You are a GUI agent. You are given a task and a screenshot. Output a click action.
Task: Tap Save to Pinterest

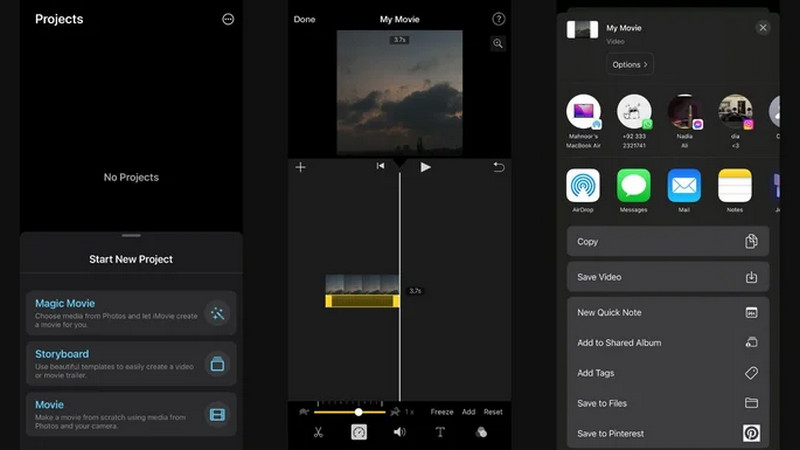(x=668, y=433)
